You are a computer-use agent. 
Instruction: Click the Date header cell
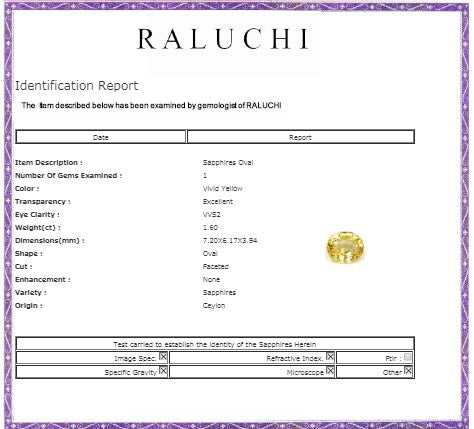(101, 137)
